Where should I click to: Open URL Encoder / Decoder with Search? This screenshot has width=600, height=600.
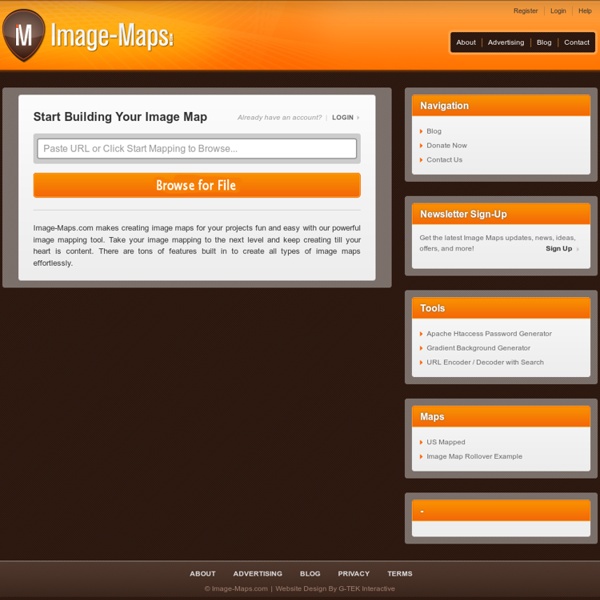[x=485, y=362]
